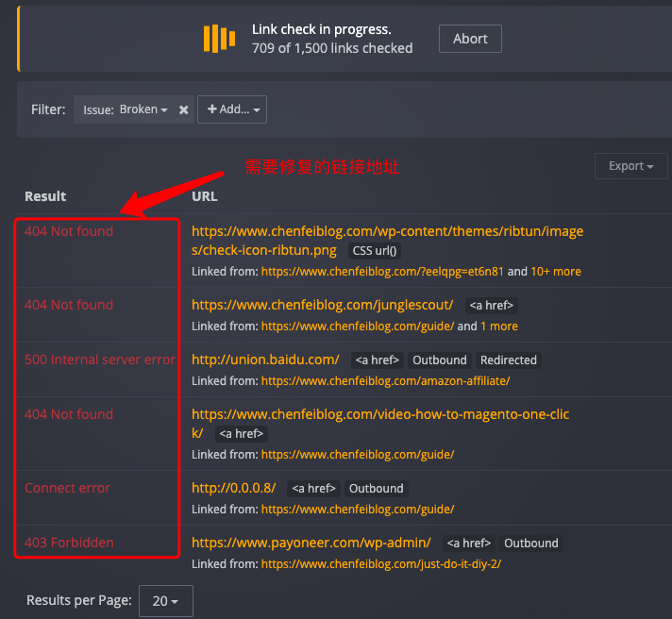The width and height of the screenshot is (672, 619).
Task: Click the Filter: label
Action: (48, 109)
